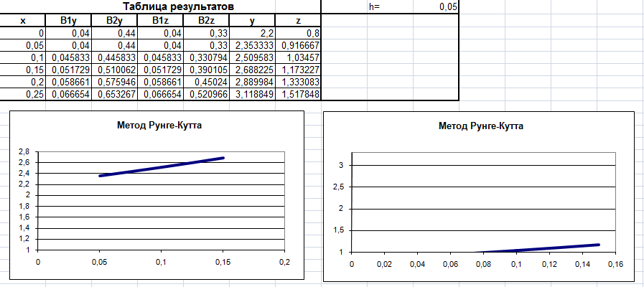Select cell with value 0,445833

click(115, 57)
